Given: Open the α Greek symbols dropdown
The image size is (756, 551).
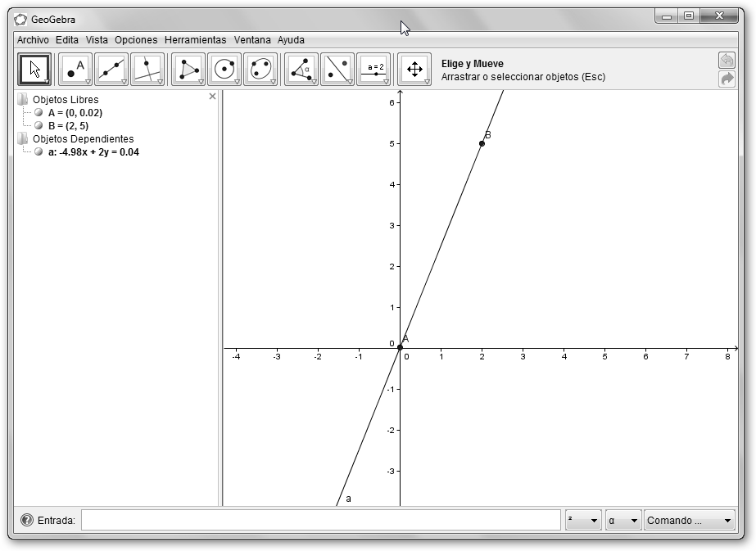Looking at the screenshot, I should click(622, 521).
